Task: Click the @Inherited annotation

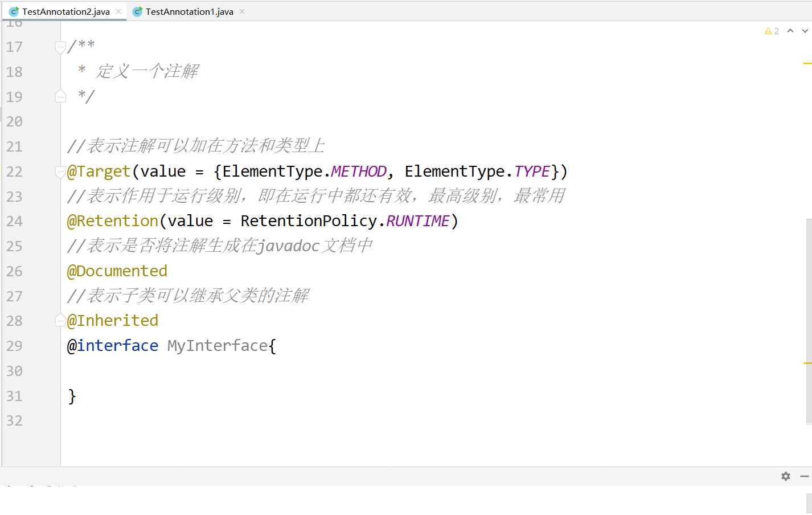Action: click(113, 321)
